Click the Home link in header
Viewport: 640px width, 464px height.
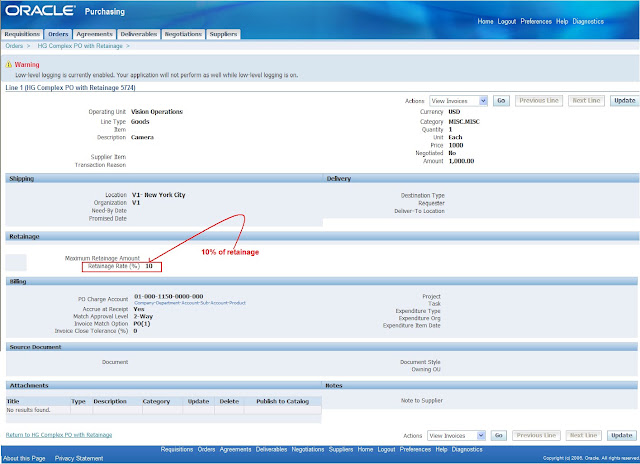[x=485, y=21]
